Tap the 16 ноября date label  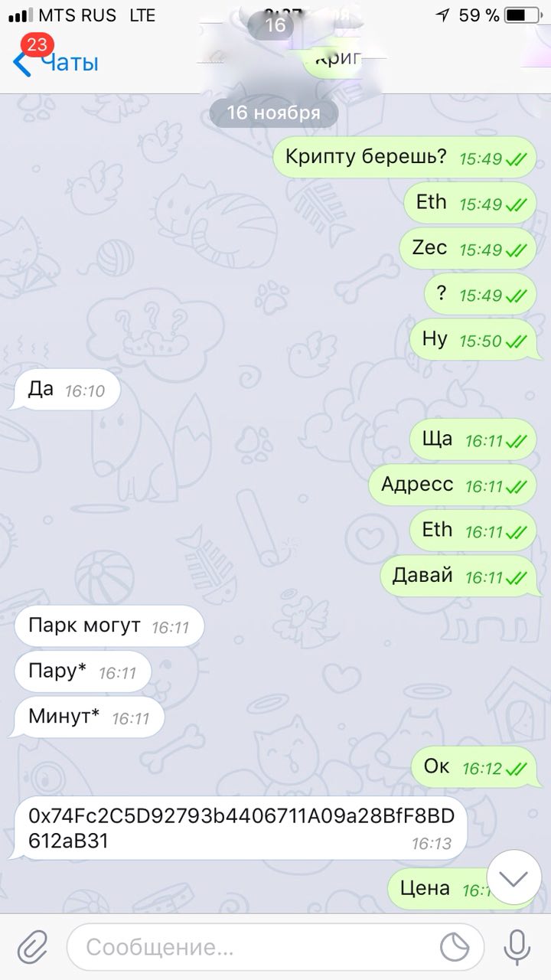point(274,113)
